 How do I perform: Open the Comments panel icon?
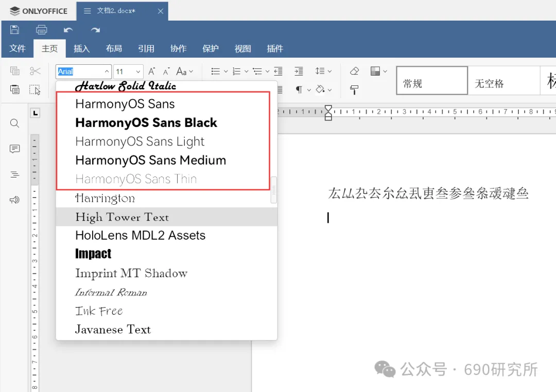[14, 149]
